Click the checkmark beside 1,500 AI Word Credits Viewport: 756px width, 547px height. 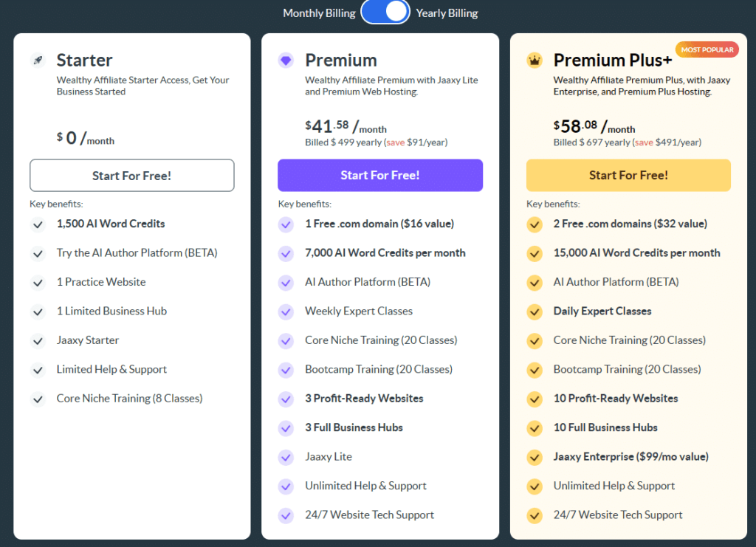click(x=38, y=224)
